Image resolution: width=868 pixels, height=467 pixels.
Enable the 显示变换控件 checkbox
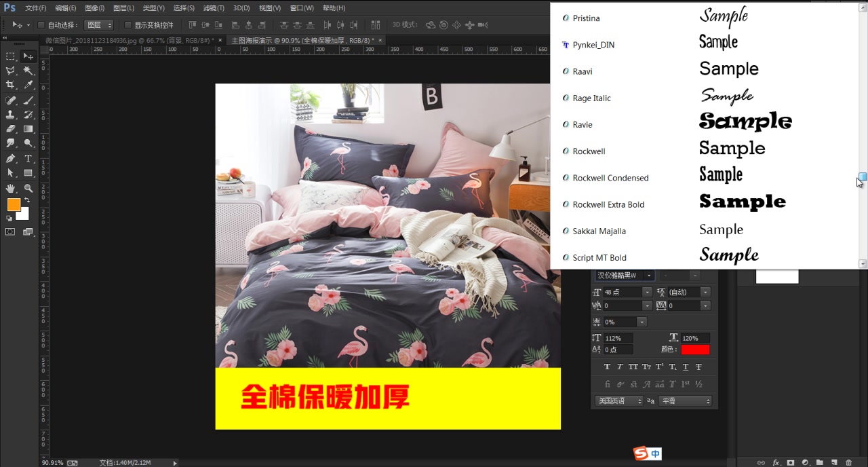129,24
